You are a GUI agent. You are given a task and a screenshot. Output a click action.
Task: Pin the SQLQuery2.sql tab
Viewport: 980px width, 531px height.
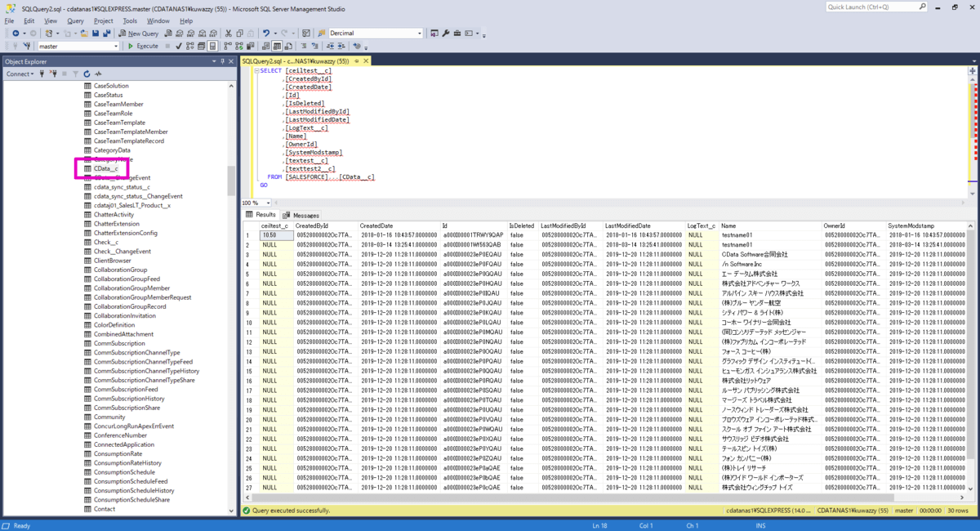[x=356, y=61]
